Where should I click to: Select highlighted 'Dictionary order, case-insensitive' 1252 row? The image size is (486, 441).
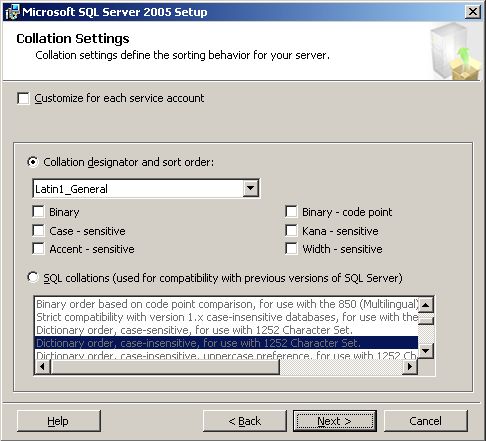(226, 343)
